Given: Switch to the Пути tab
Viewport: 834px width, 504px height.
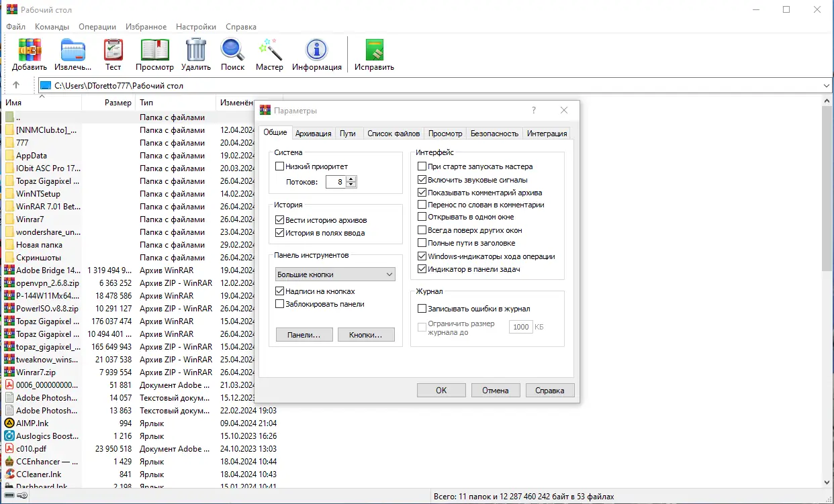Looking at the screenshot, I should 348,134.
